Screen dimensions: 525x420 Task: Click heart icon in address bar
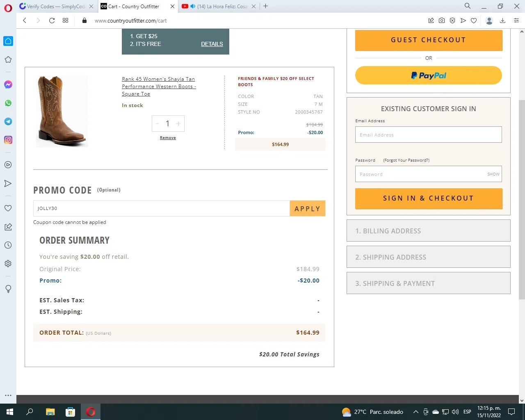(474, 21)
